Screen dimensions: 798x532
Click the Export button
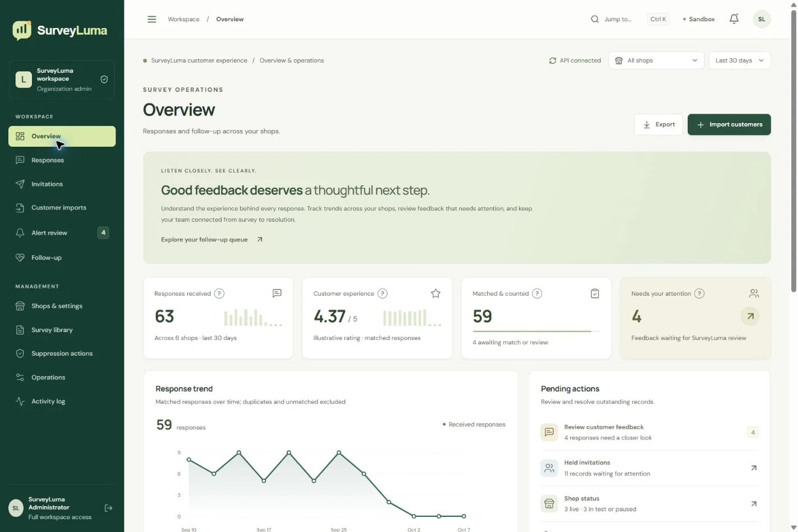(658, 124)
